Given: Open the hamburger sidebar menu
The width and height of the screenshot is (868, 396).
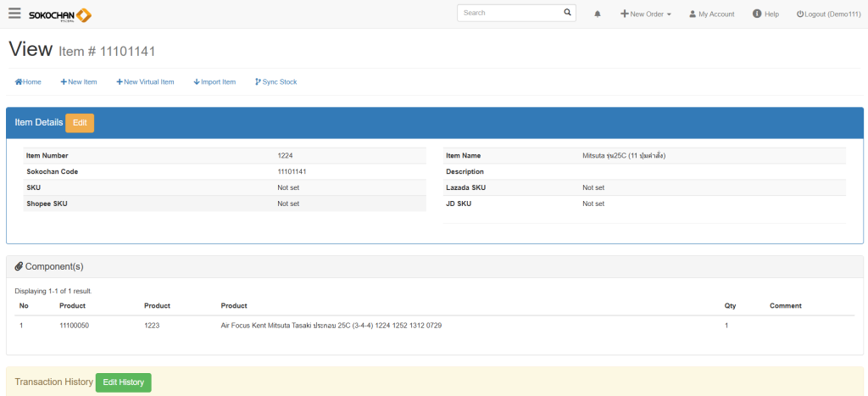Looking at the screenshot, I should tap(14, 14).
